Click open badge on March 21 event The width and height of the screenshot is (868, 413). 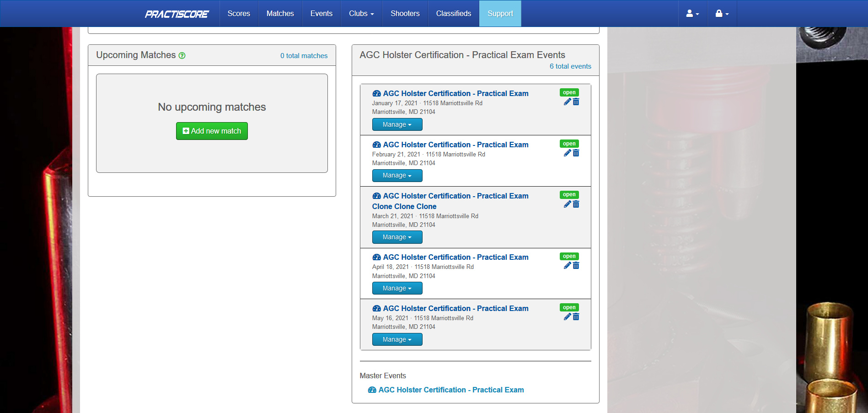coord(569,195)
